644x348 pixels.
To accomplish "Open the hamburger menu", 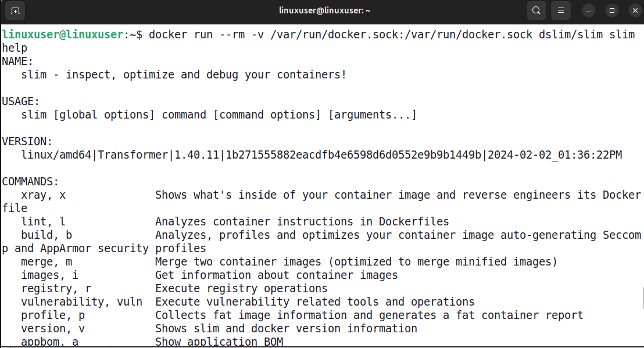I will pos(560,10).
